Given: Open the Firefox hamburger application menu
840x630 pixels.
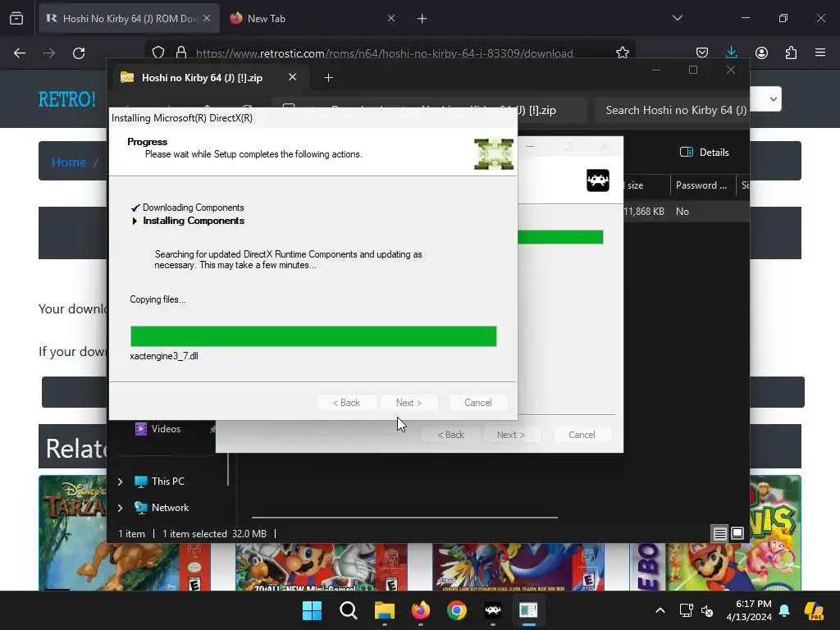Looking at the screenshot, I should point(820,52).
